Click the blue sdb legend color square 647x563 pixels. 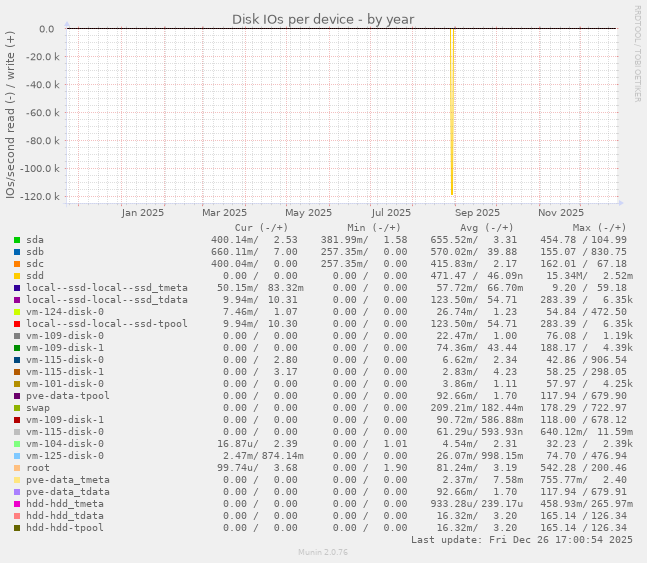click(17, 252)
